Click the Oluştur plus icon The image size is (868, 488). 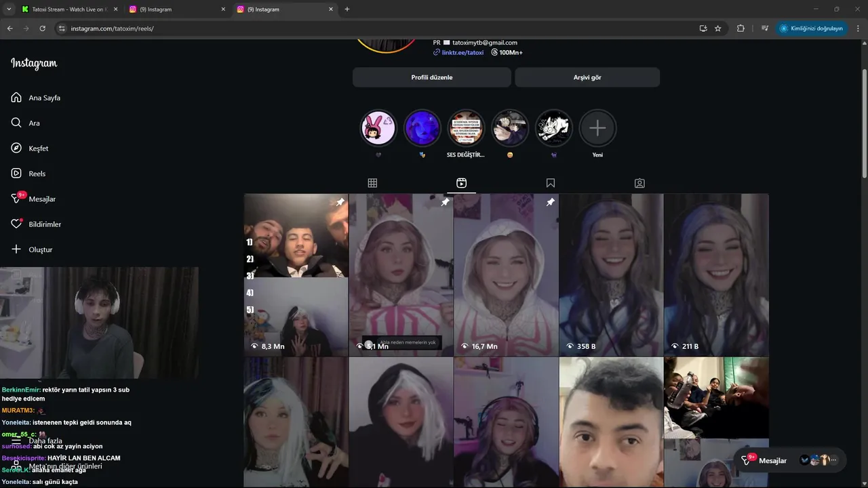tap(16, 249)
